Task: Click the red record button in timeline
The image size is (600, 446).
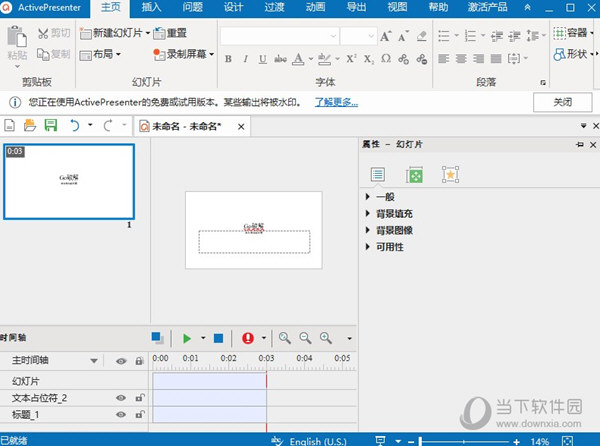Action: coord(247,339)
